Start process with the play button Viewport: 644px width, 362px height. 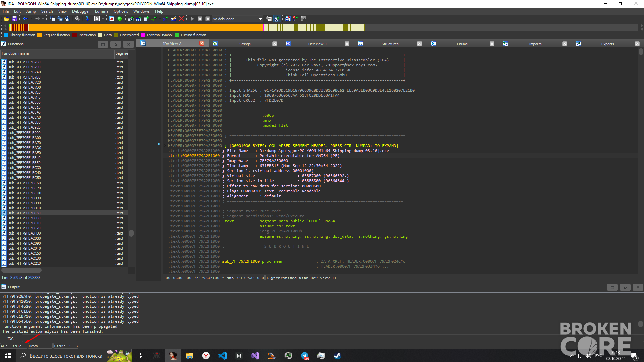tap(192, 19)
